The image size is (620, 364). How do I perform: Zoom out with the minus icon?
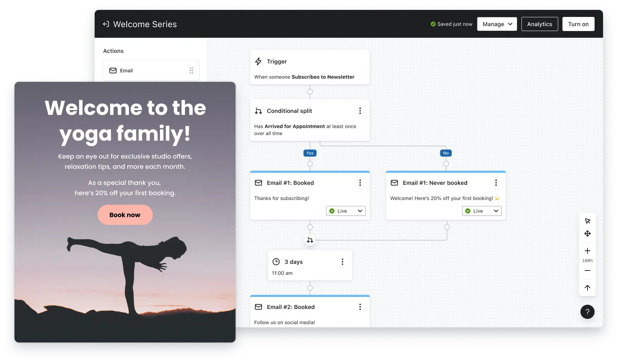coord(588,271)
